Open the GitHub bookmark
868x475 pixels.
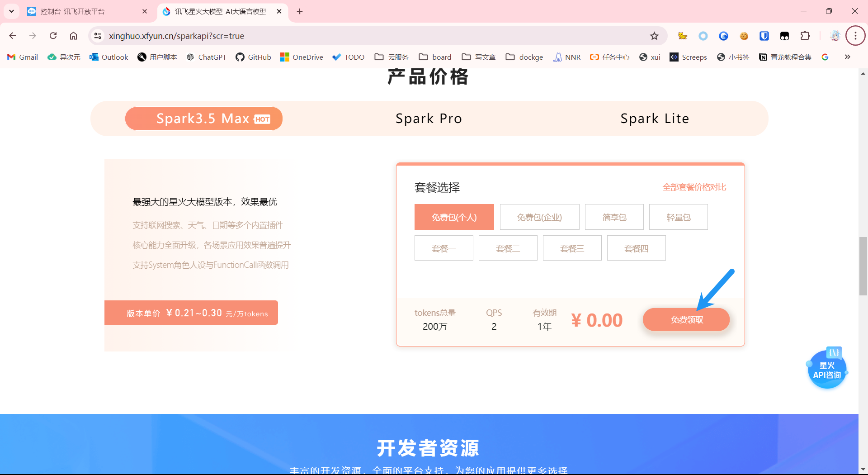pos(253,57)
